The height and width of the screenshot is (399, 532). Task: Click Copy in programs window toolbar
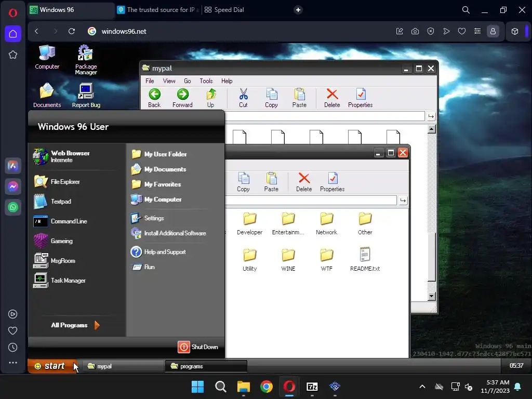tap(243, 182)
